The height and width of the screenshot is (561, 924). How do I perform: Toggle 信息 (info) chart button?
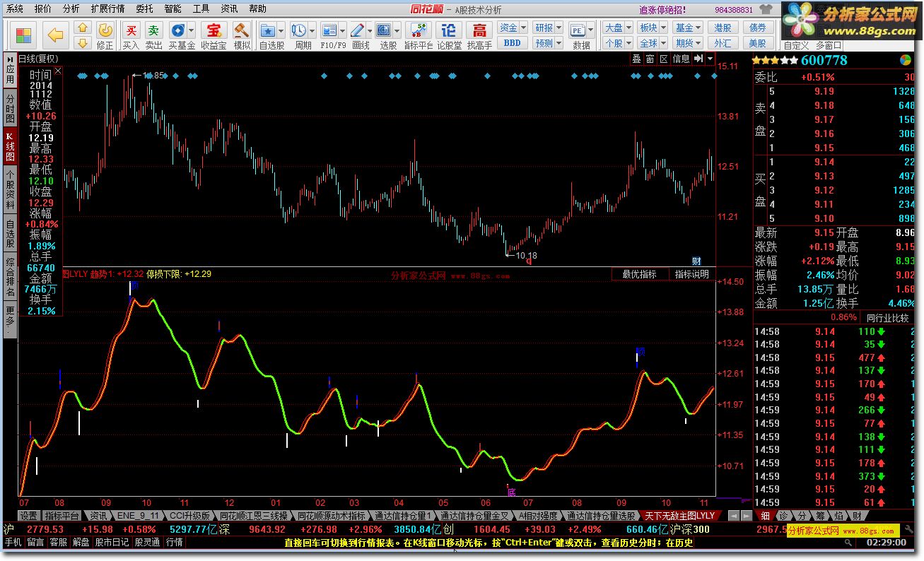681,59
